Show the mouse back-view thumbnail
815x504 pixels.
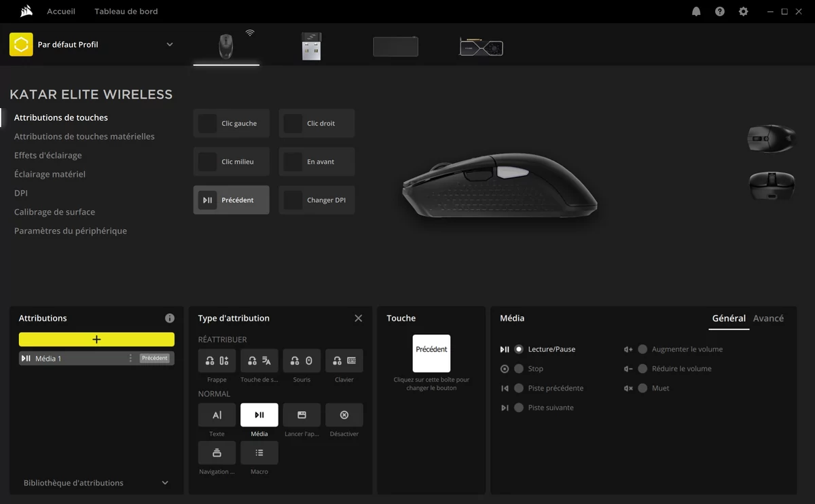point(772,185)
